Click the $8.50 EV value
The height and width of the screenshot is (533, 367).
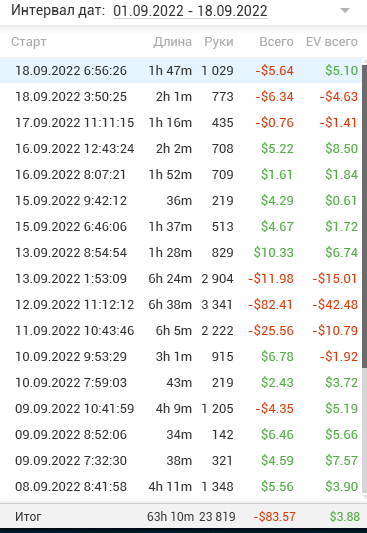point(342,149)
